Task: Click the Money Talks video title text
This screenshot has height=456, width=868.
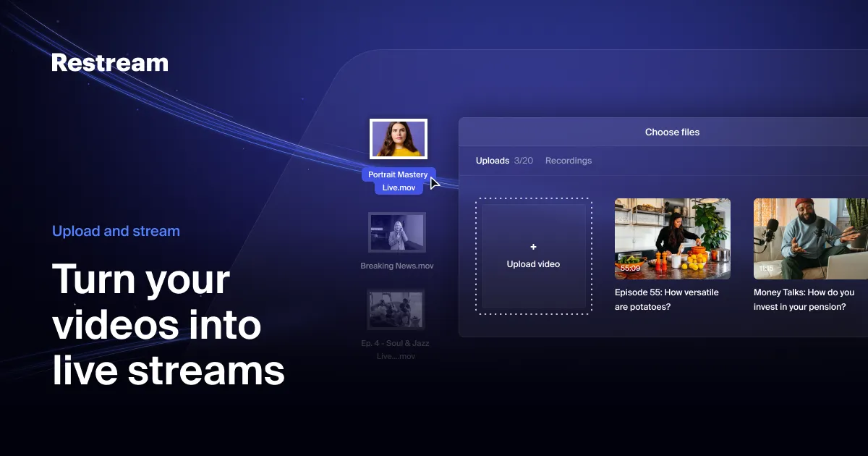Action: click(804, 300)
